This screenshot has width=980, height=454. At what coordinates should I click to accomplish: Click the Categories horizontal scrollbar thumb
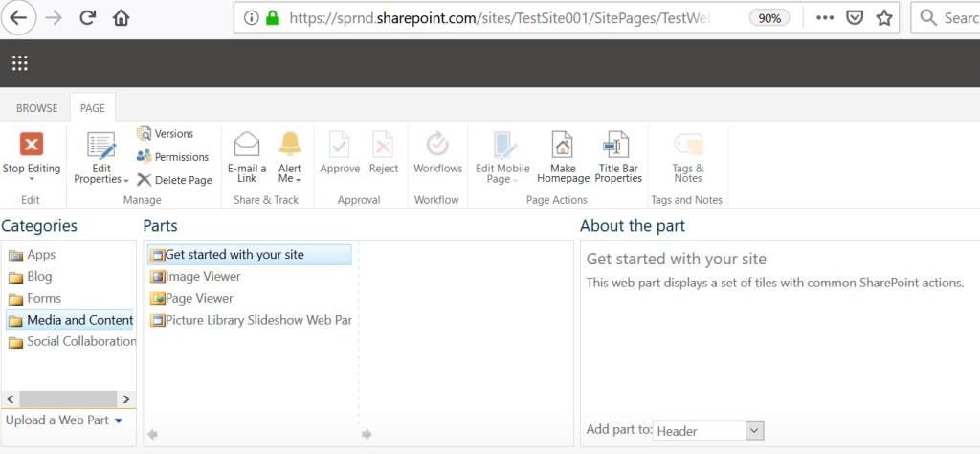(x=68, y=399)
